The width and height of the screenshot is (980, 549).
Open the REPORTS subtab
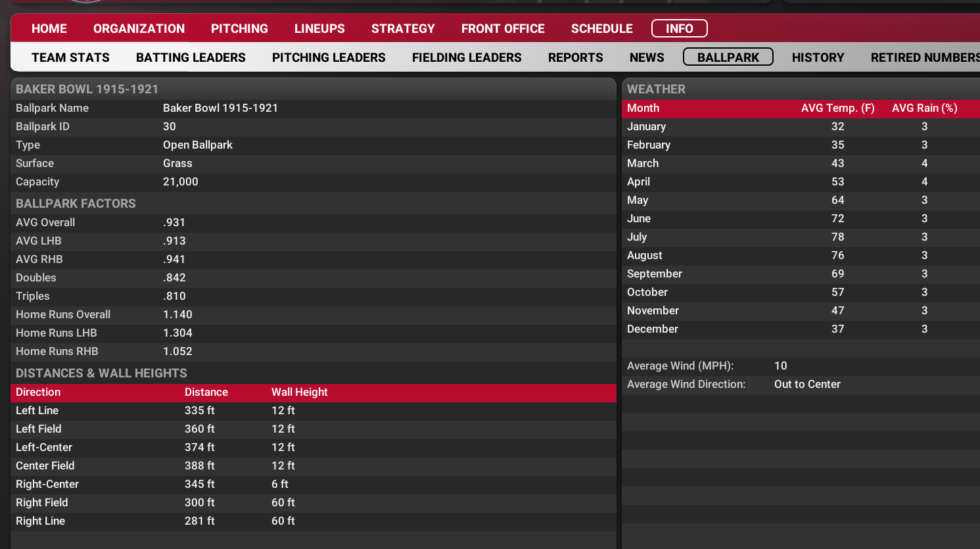[575, 58]
